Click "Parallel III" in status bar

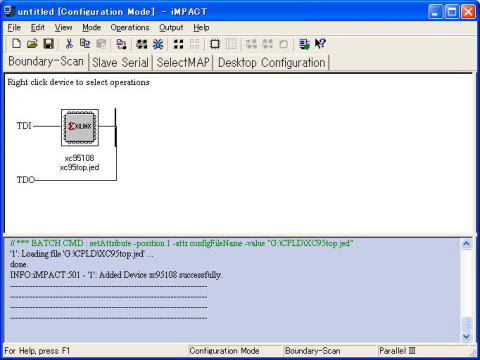coord(397,351)
